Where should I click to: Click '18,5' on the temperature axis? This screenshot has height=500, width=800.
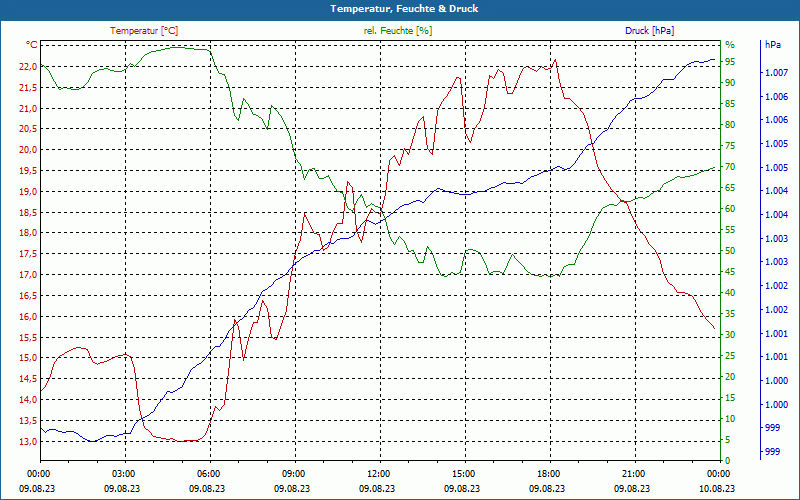coord(28,213)
